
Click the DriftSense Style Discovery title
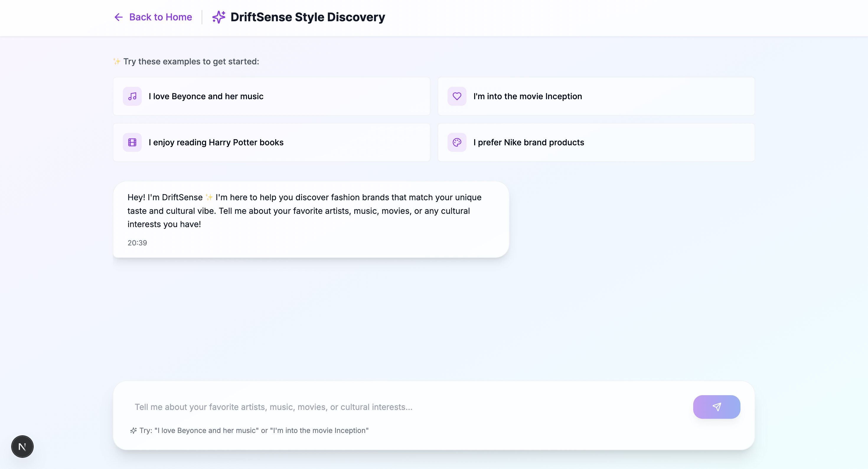coord(307,17)
